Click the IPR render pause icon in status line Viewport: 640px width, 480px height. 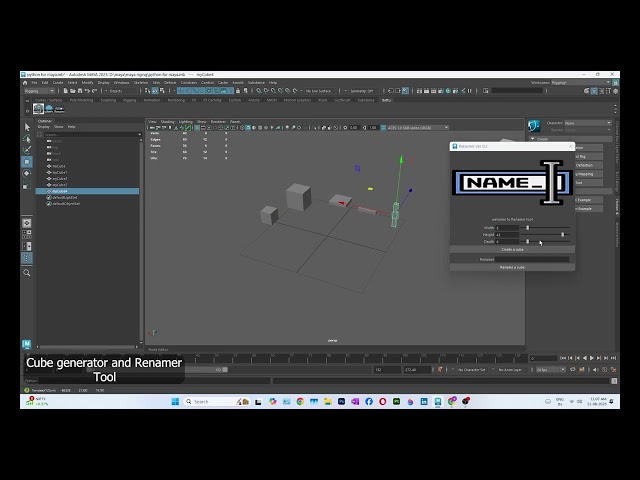point(470,91)
